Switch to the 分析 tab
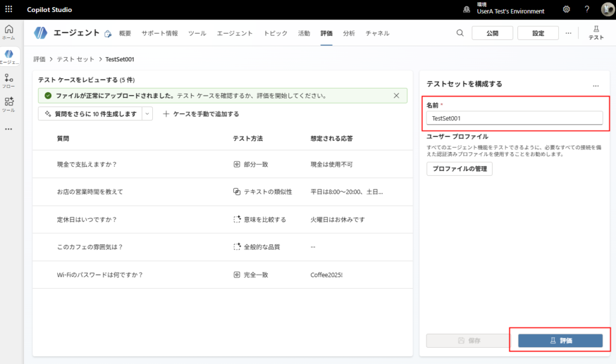Viewport: 616px width, 364px height. coord(349,33)
